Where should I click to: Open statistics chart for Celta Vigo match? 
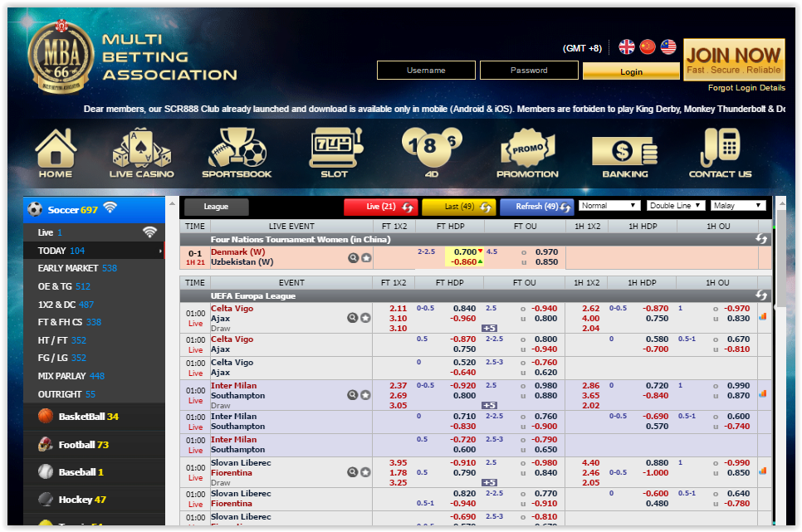click(763, 317)
